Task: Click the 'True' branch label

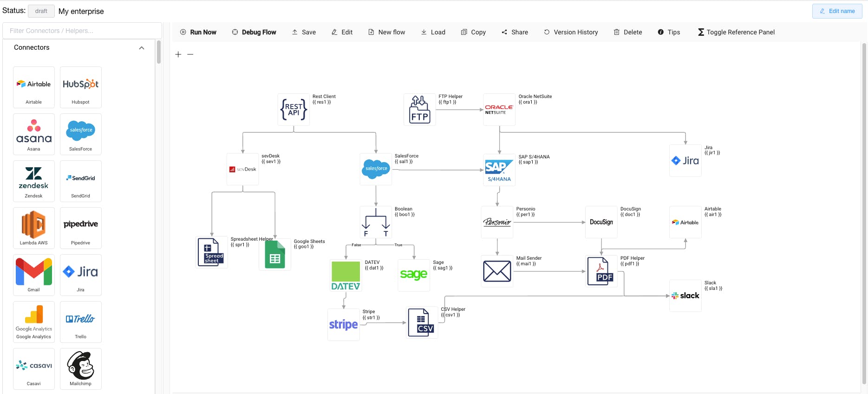Action: 398,245
